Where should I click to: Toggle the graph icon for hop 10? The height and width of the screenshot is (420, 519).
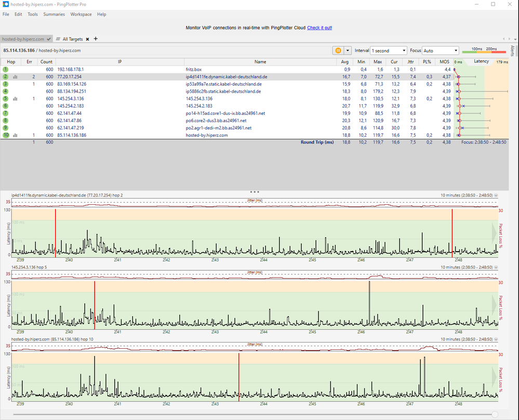[15, 135]
